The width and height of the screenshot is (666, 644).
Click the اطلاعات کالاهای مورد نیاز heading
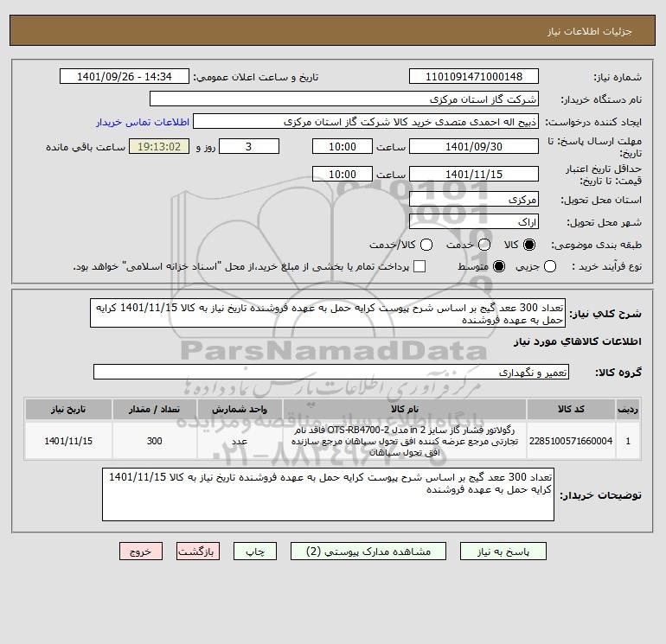(x=578, y=341)
